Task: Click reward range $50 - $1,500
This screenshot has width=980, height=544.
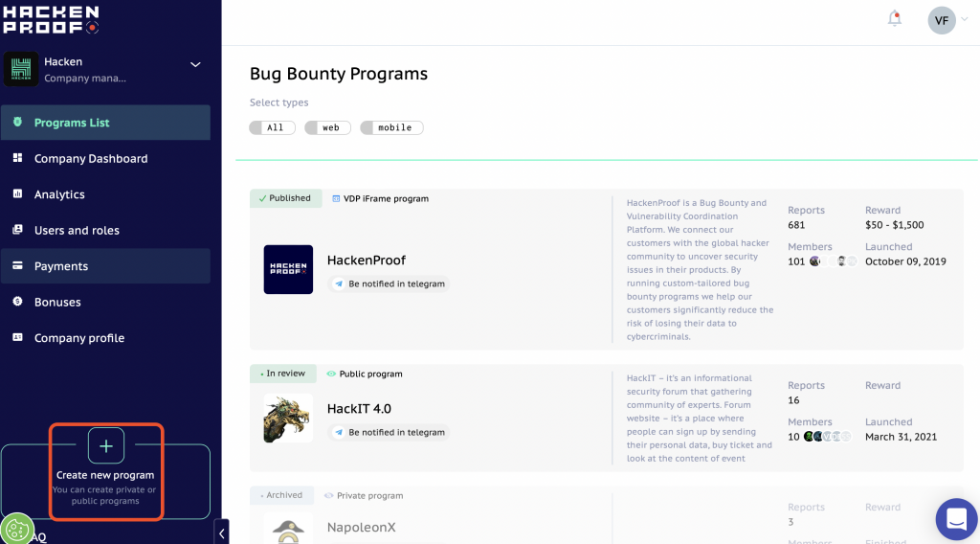Action: tap(895, 225)
